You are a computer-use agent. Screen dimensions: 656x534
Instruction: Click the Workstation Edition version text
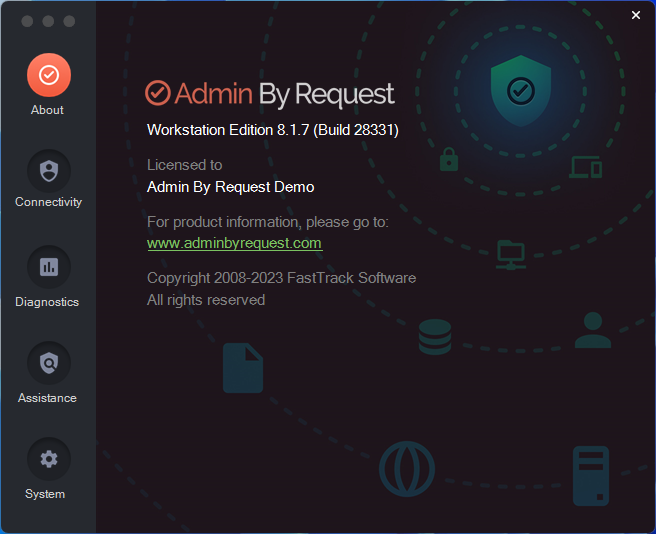[273, 130]
